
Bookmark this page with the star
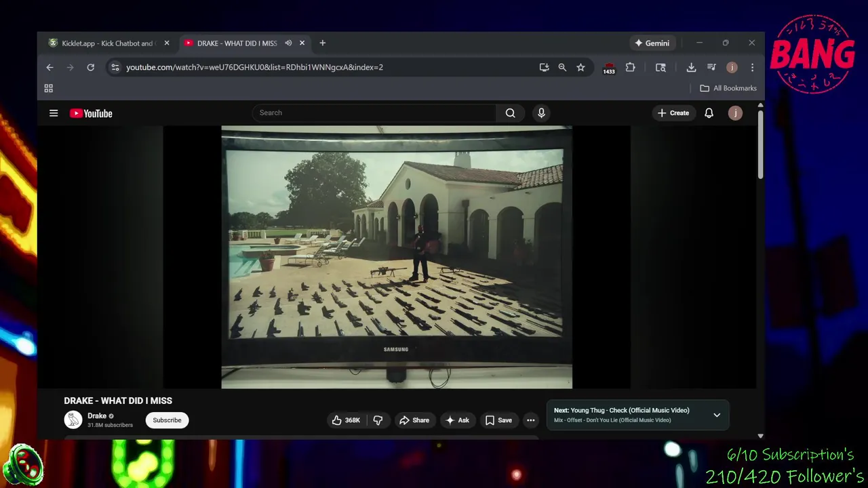(580, 67)
